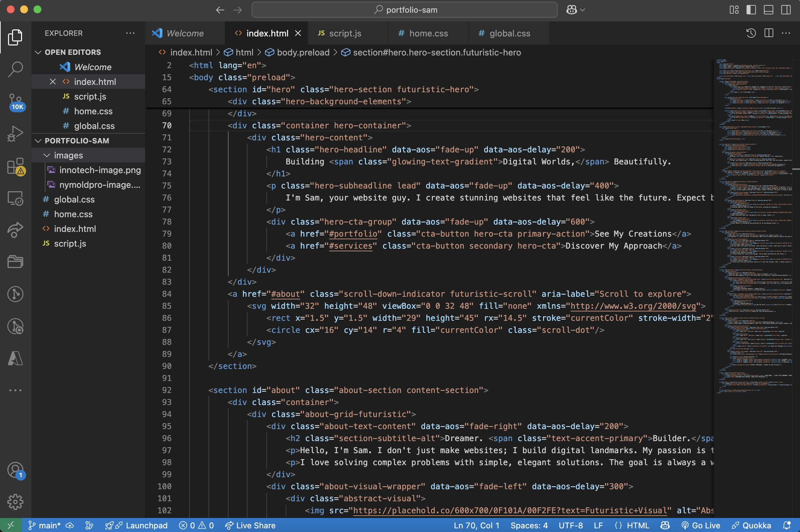Go forward with the right arrow

238,10
